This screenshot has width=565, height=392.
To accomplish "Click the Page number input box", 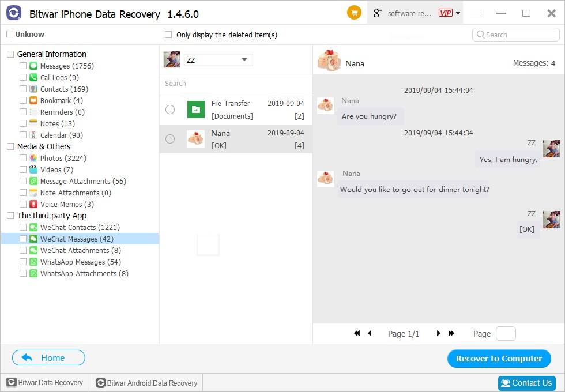I will pyautogui.click(x=506, y=334).
